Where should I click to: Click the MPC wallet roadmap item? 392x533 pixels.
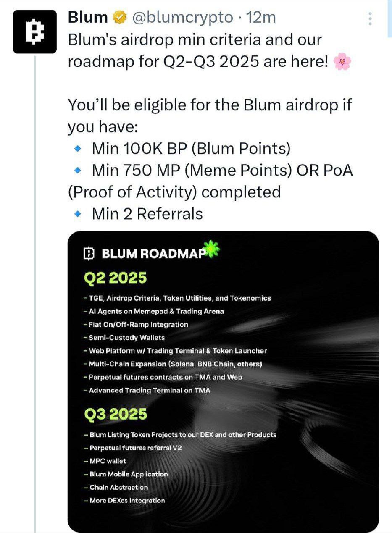[x=105, y=461]
